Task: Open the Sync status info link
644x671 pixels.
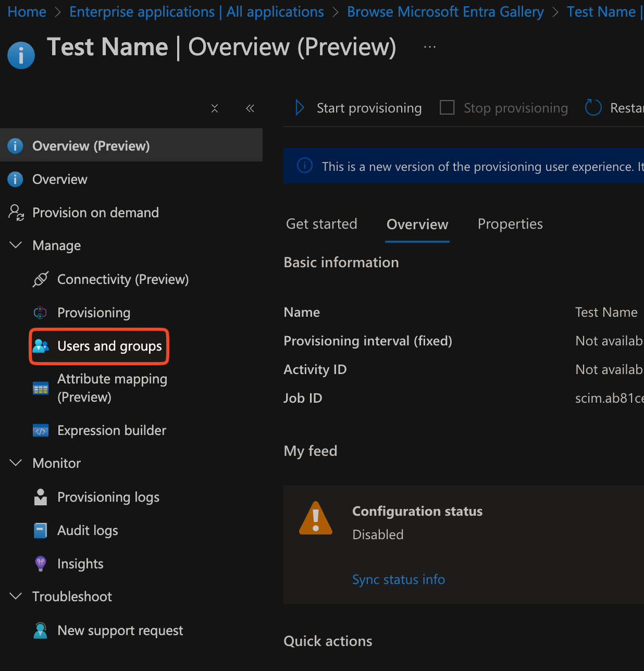Action: (x=399, y=579)
